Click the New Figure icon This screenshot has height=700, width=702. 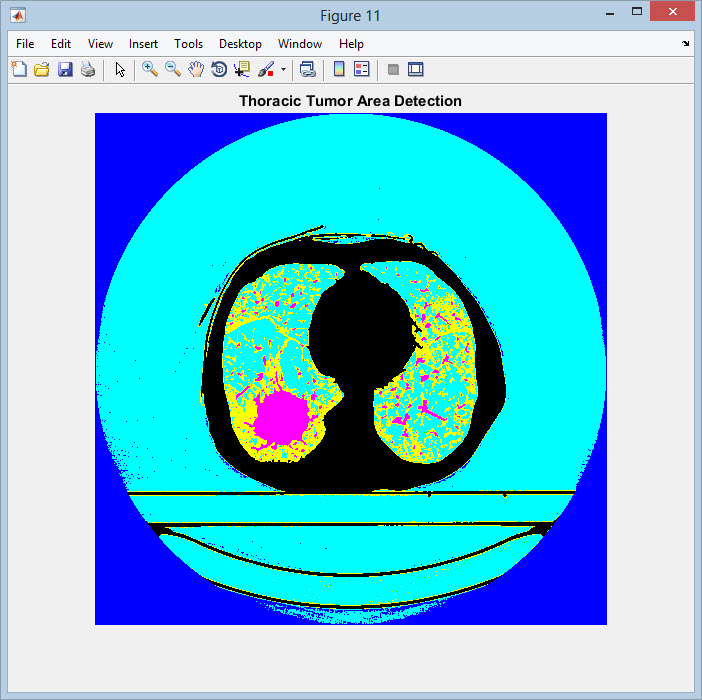tap(19, 69)
